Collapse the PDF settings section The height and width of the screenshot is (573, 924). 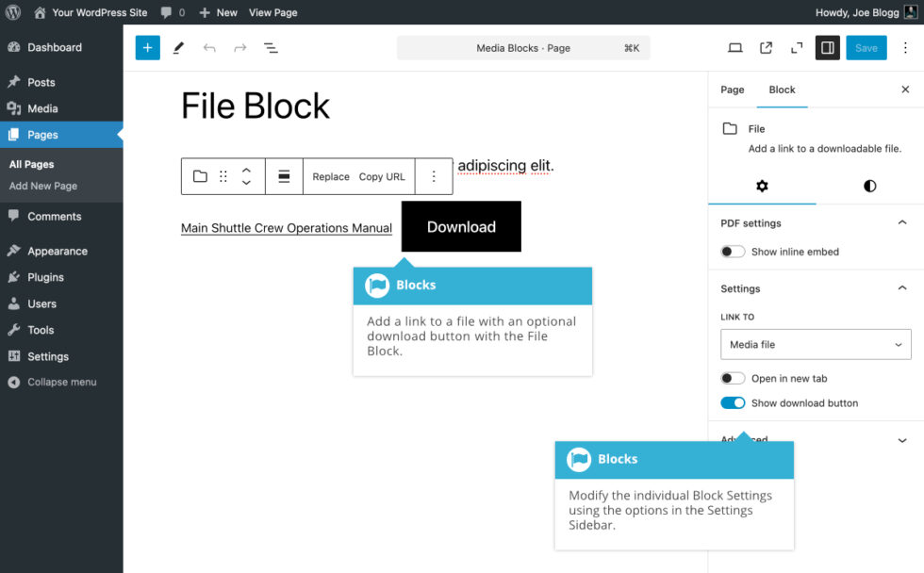pos(901,222)
